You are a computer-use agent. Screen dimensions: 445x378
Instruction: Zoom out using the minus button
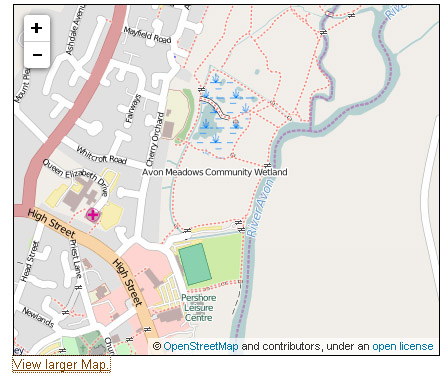coord(37,55)
